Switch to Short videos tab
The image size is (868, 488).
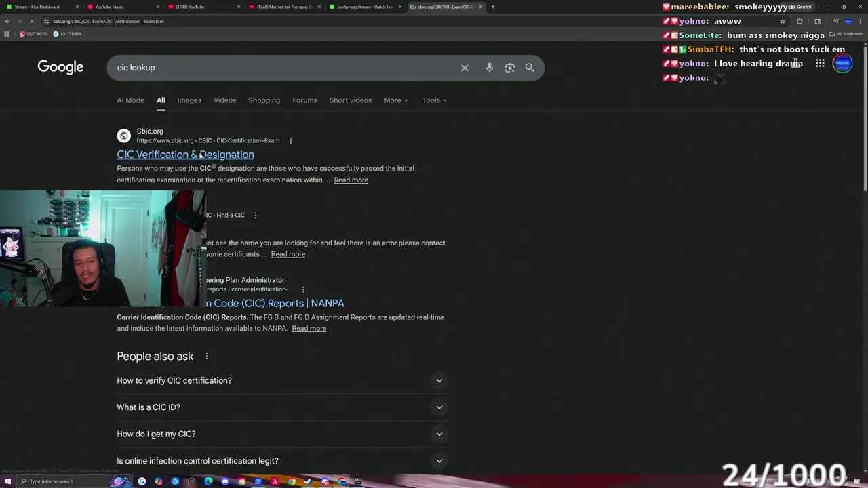tap(351, 100)
